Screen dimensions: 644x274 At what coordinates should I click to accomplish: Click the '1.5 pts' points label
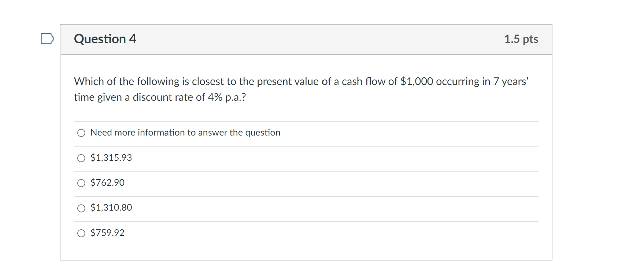(521, 39)
